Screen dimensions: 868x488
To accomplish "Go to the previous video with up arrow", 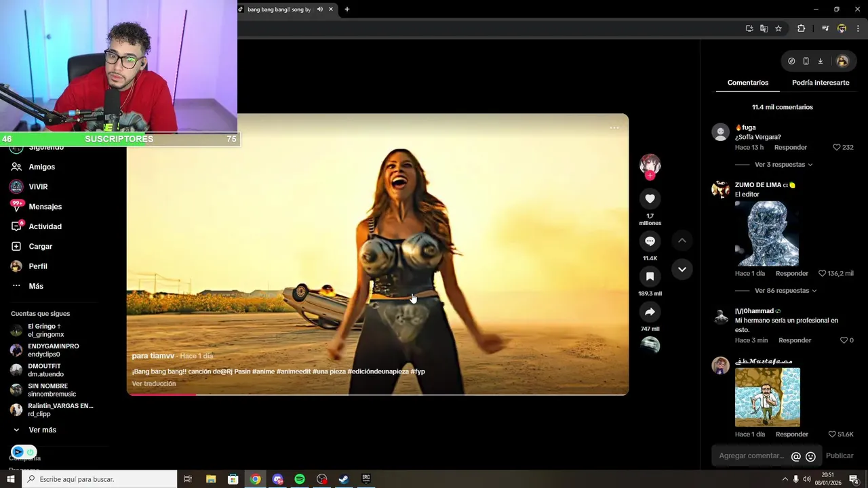I will pyautogui.click(x=682, y=241).
